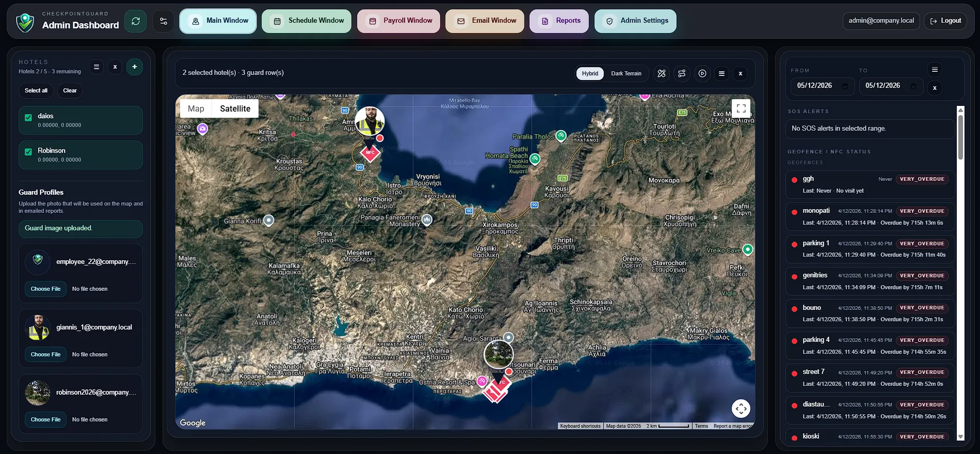Screen dimensions: 980x454
Task: Select the bouno geofence row
Action: click(x=870, y=314)
